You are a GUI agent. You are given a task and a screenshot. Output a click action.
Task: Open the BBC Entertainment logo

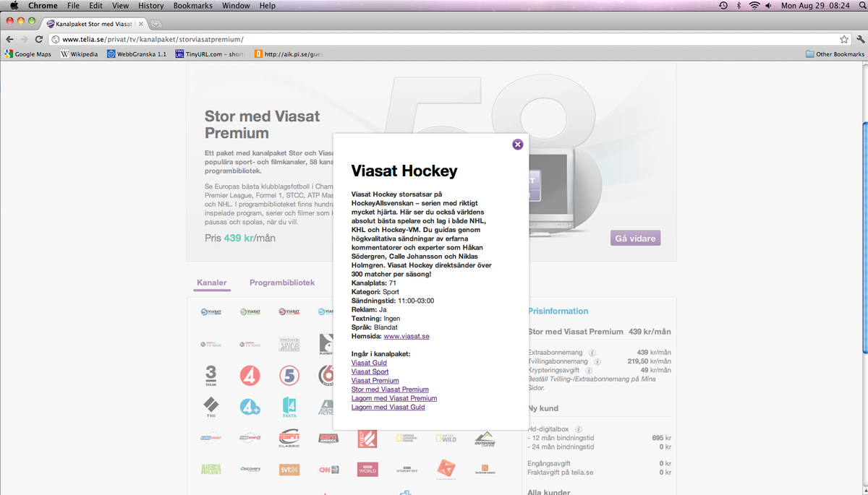[x=407, y=469]
